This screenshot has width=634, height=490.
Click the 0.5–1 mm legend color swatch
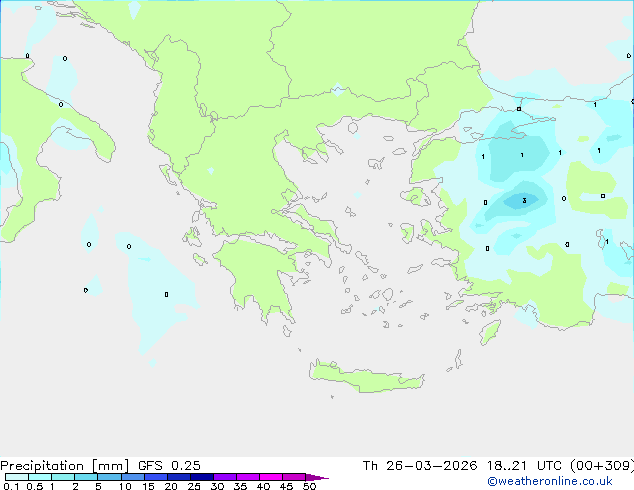(40, 477)
